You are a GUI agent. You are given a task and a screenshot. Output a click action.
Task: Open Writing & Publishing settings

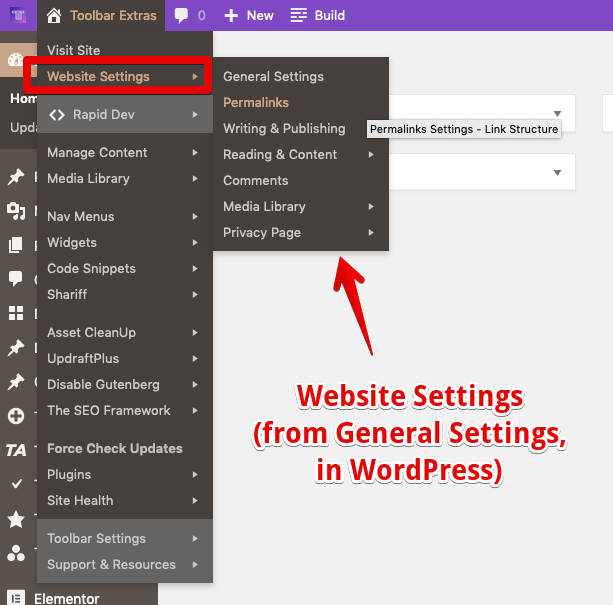pos(284,129)
